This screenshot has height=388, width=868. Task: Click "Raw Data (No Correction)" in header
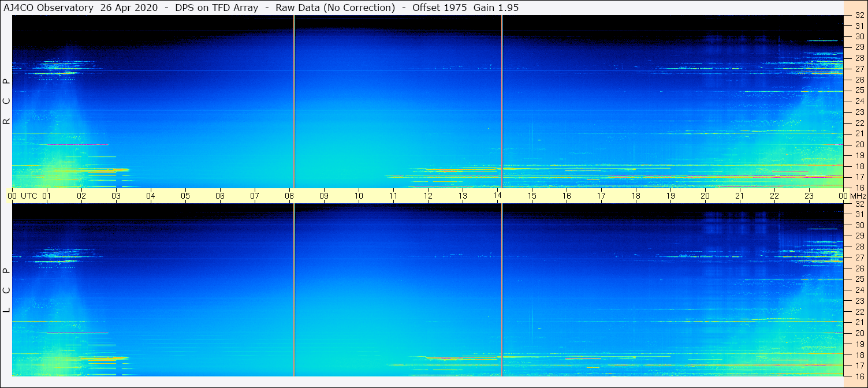pos(335,8)
